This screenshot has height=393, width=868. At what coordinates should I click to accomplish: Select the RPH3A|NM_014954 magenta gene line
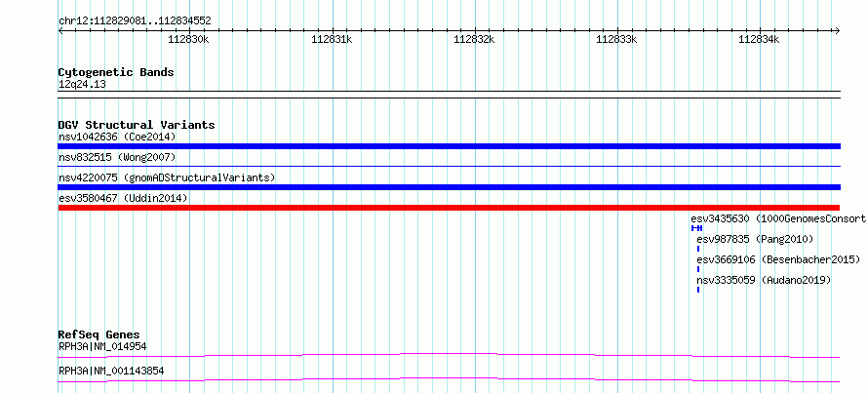[x=449, y=355]
